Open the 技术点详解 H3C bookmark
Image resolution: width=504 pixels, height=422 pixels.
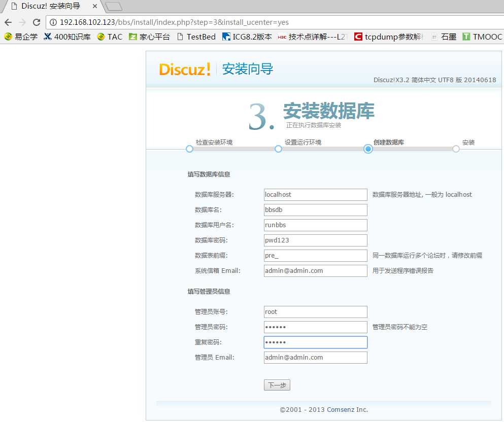coord(313,37)
